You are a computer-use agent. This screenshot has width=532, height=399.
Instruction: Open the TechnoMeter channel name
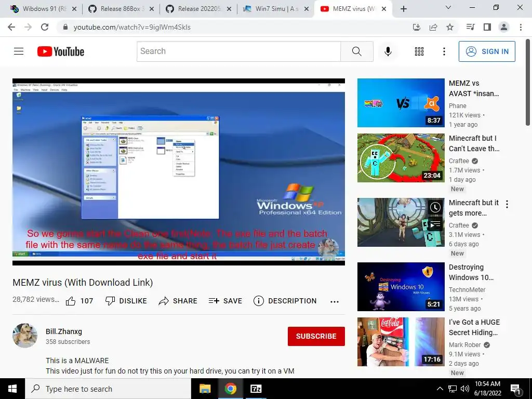click(x=467, y=290)
